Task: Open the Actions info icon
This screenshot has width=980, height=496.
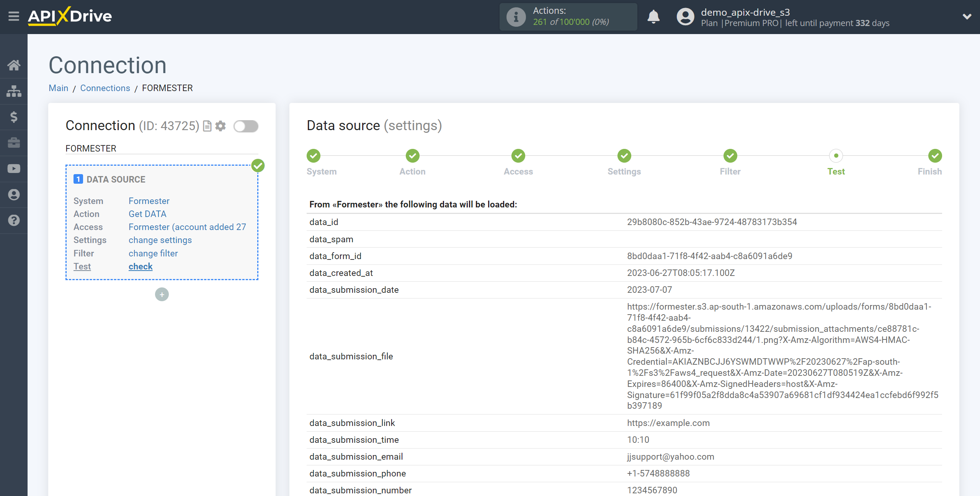Action: (516, 17)
